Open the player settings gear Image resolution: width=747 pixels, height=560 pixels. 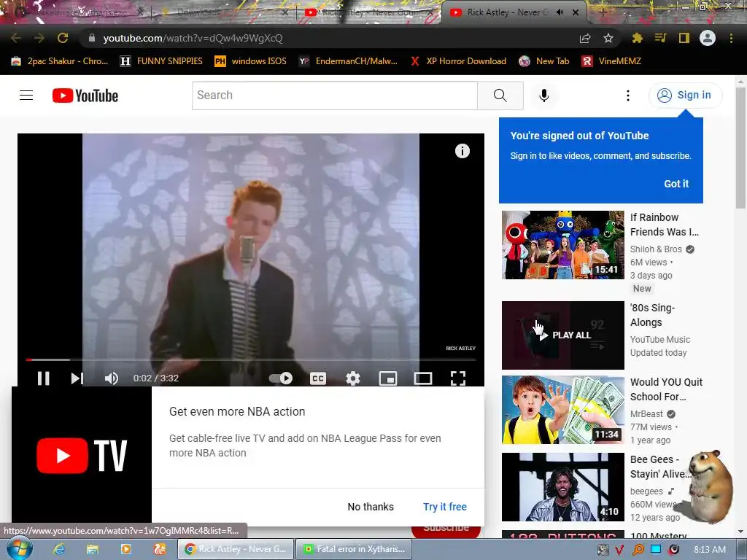353,378
